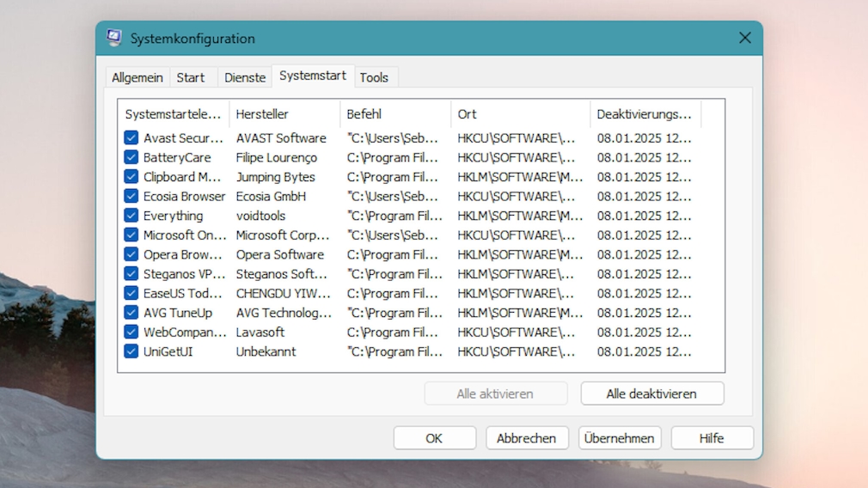Switch to the Allgemein tab

pos(138,77)
